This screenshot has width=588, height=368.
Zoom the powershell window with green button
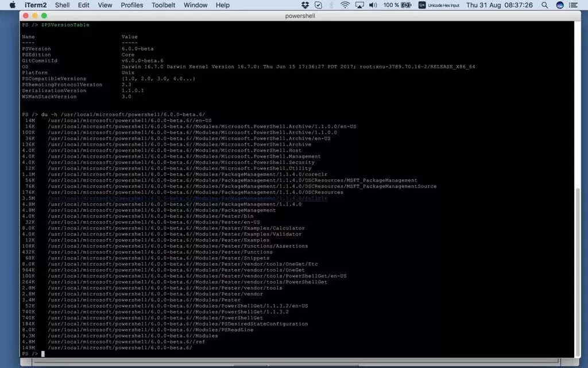44,16
